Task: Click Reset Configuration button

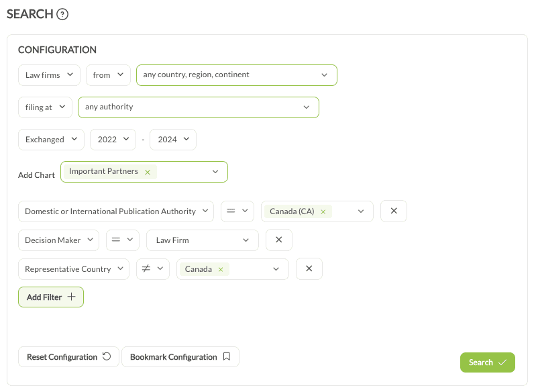Action: (68, 357)
